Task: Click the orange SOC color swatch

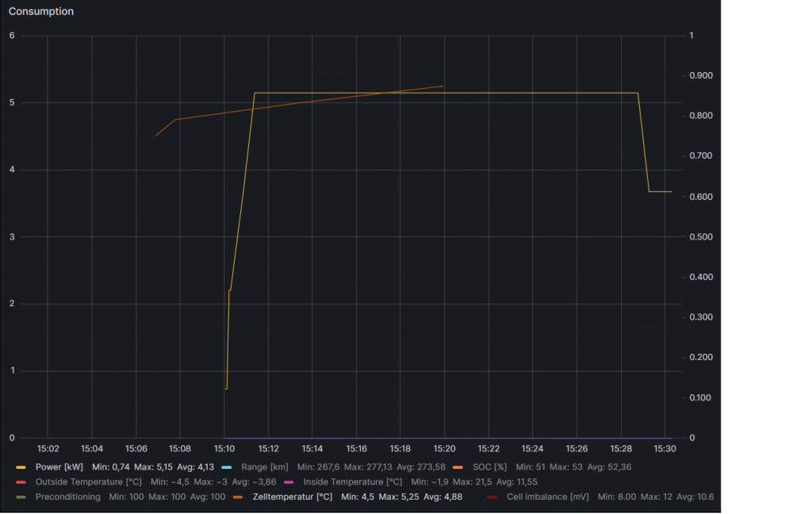Action: click(x=458, y=466)
